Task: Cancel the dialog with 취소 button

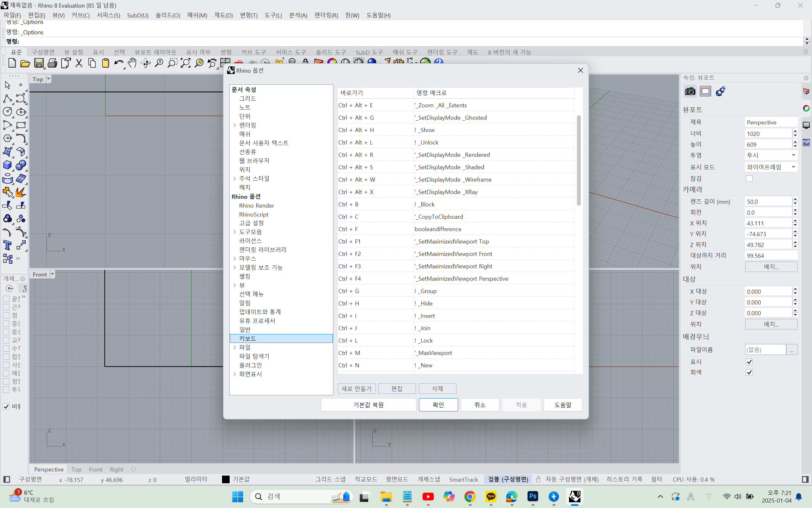Action: click(480, 404)
